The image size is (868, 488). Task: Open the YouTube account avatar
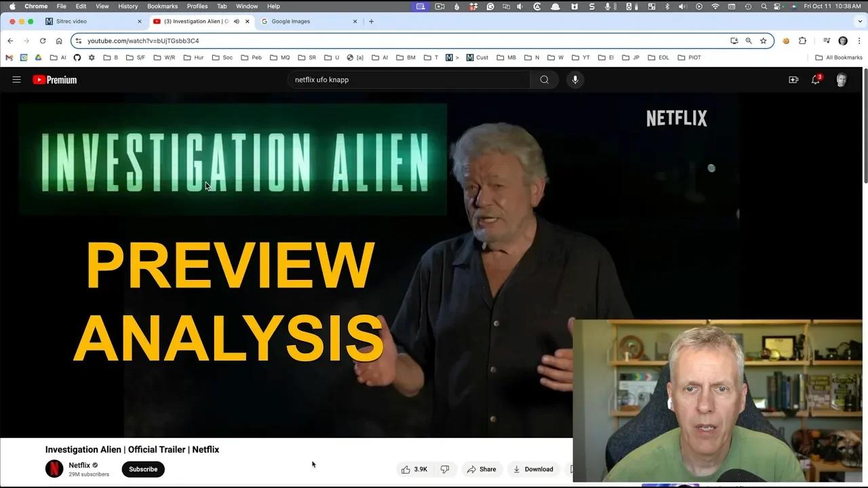(x=841, y=79)
